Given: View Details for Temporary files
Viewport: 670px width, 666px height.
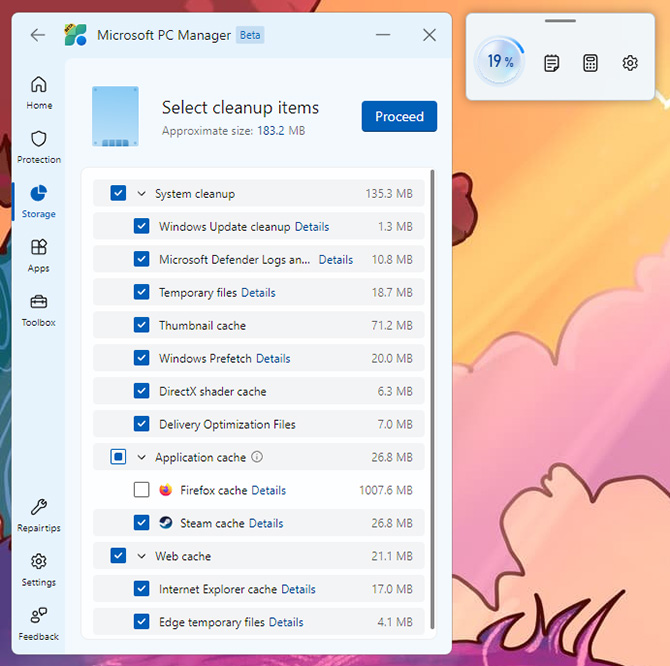Looking at the screenshot, I should click(258, 293).
